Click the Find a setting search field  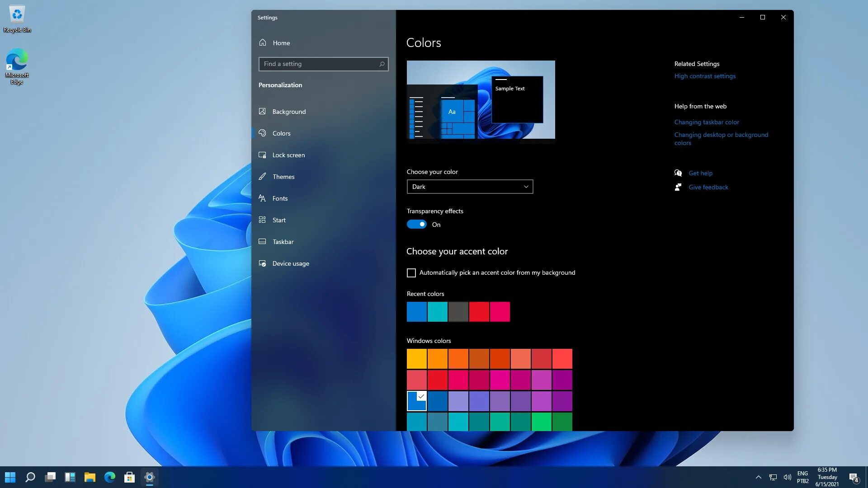(322, 64)
